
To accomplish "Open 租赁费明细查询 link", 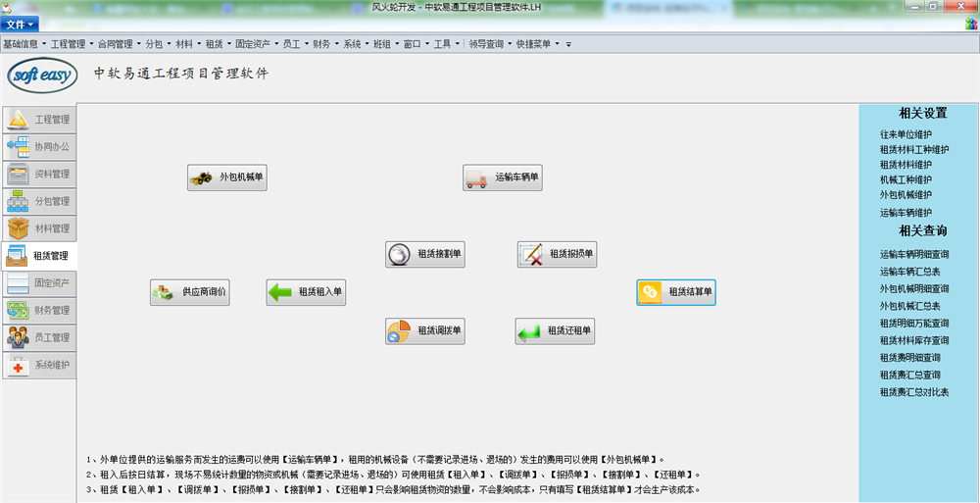I will click(910, 358).
